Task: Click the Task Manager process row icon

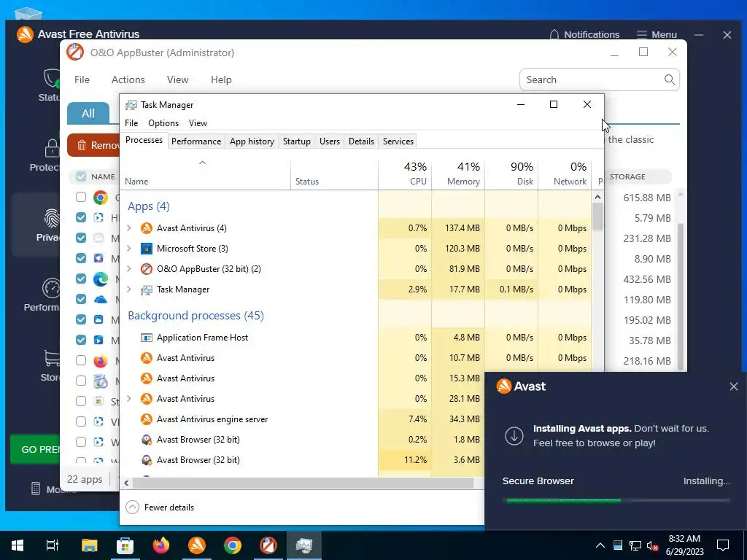Action: click(146, 289)
